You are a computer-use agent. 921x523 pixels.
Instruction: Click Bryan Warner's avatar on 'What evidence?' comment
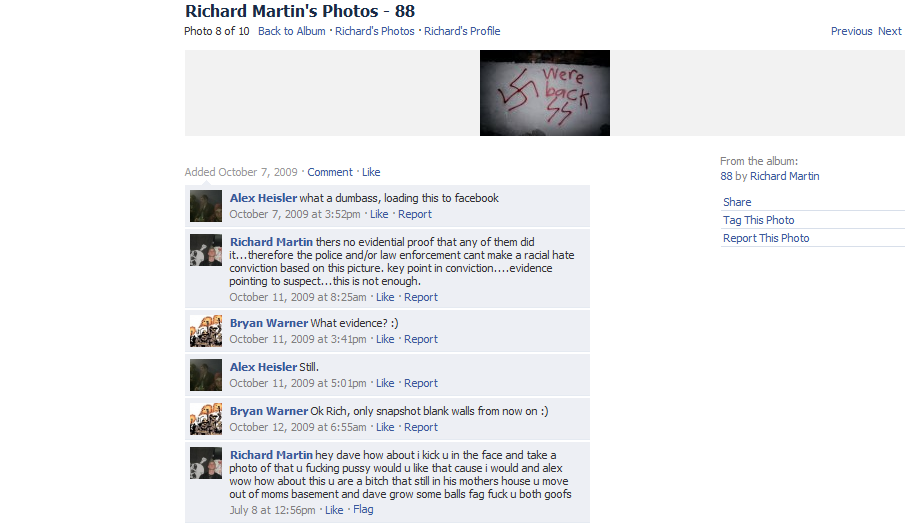pos(206,331)
